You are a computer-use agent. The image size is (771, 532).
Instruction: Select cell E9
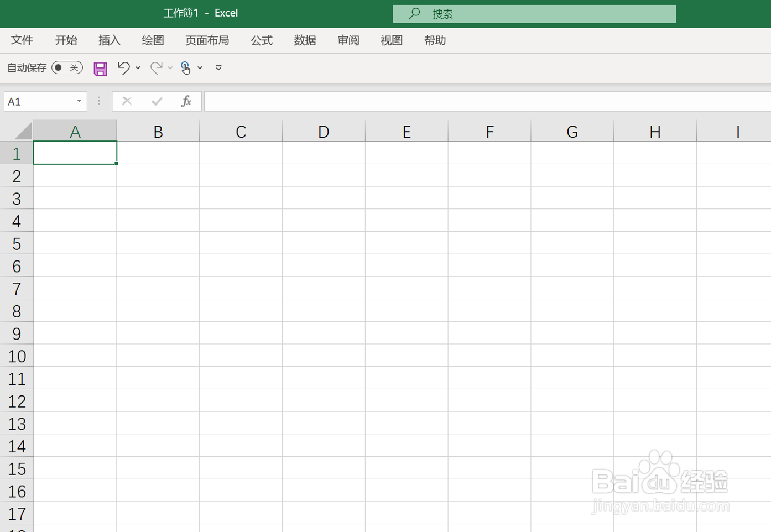[407, 333]
